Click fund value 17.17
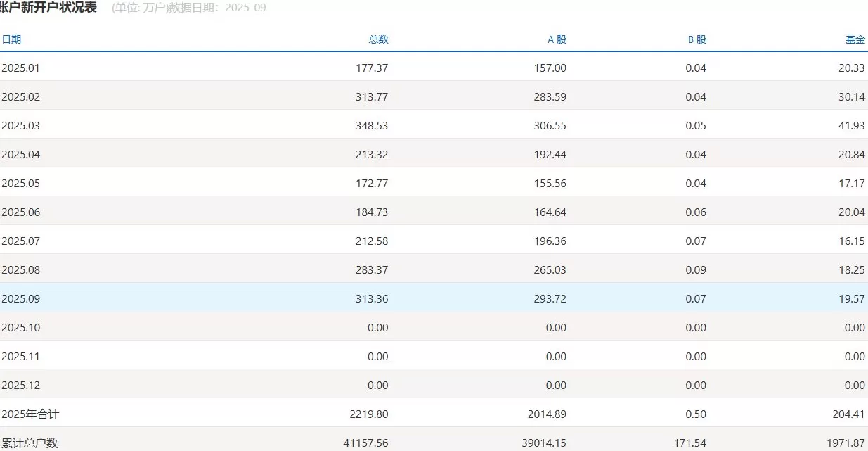 coord(852,184)
